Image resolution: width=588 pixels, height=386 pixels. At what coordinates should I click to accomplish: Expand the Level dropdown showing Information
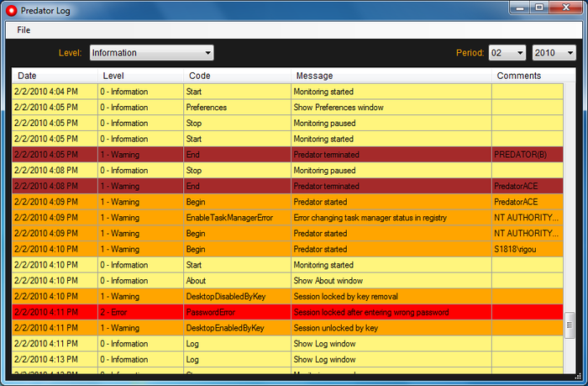151,53
